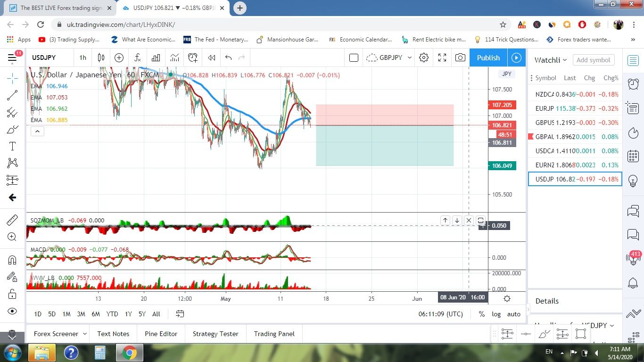The width and height of the screenshot is (644, 362).
Task: Select EURJP row in watchlist
Action: pyautogui.click(x=575, y=108)
